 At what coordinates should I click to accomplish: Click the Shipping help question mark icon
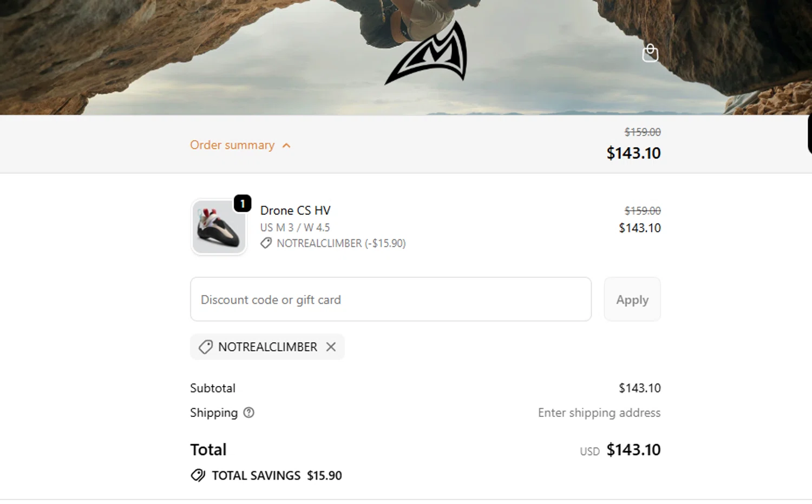tap(248, 413)
